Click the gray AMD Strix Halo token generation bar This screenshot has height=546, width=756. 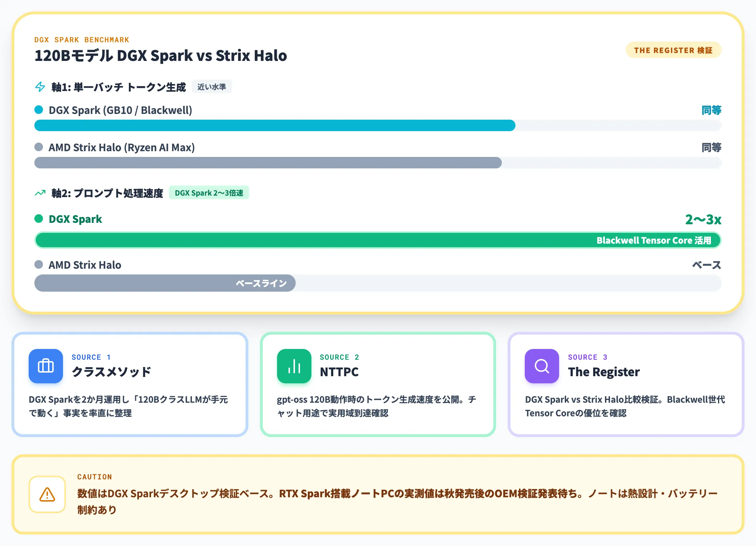268,163
